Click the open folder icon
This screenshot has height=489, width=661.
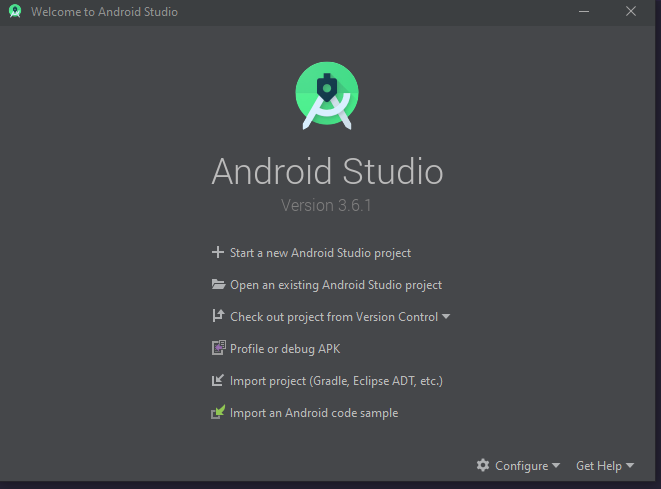point(218,284)
